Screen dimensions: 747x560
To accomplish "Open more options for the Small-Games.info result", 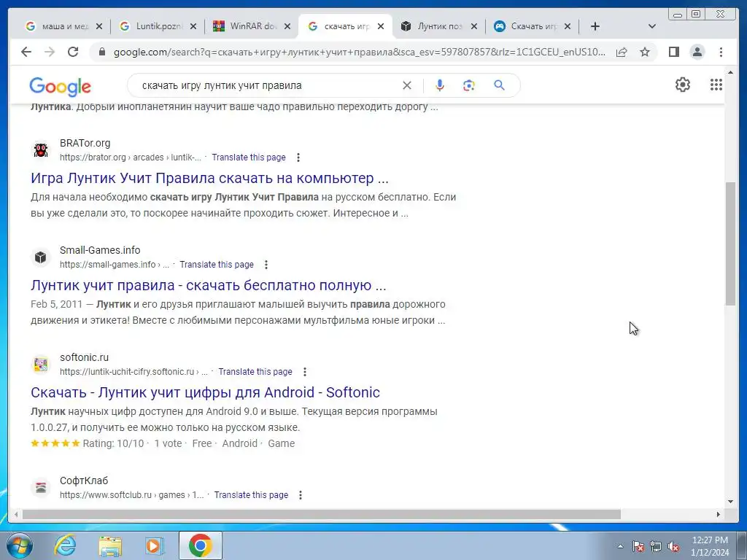I will pyautogui.click(x=266, y=265).
